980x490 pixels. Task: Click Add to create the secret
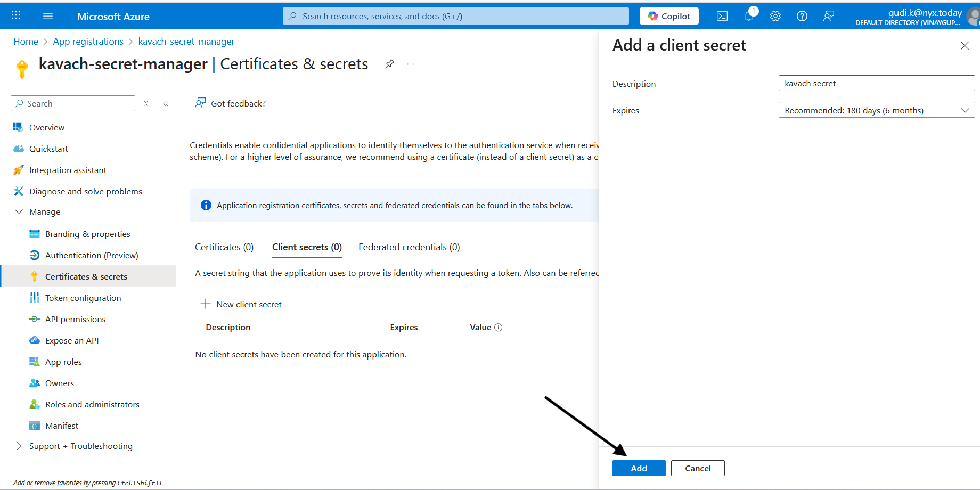pos(639,468)
